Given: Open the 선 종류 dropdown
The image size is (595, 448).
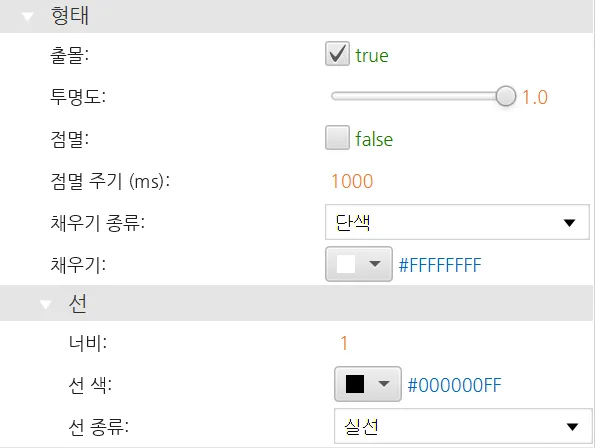Looking at the screenshot, I should 463,426.
